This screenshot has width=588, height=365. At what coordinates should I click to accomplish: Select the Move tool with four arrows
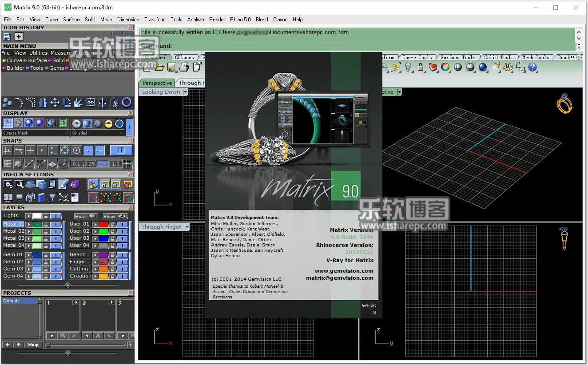(55, 103)
